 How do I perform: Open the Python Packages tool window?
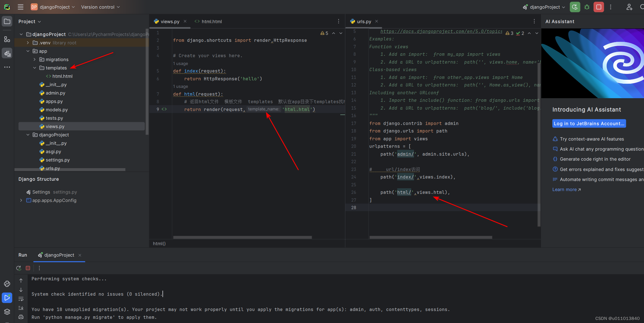[x=7, y=284]
